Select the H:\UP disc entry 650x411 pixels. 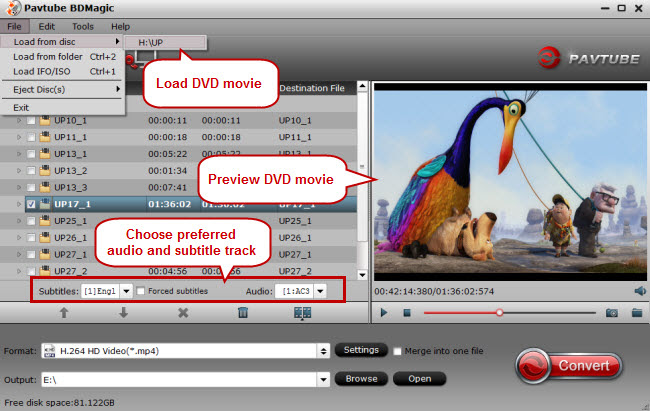coord(165,42)
